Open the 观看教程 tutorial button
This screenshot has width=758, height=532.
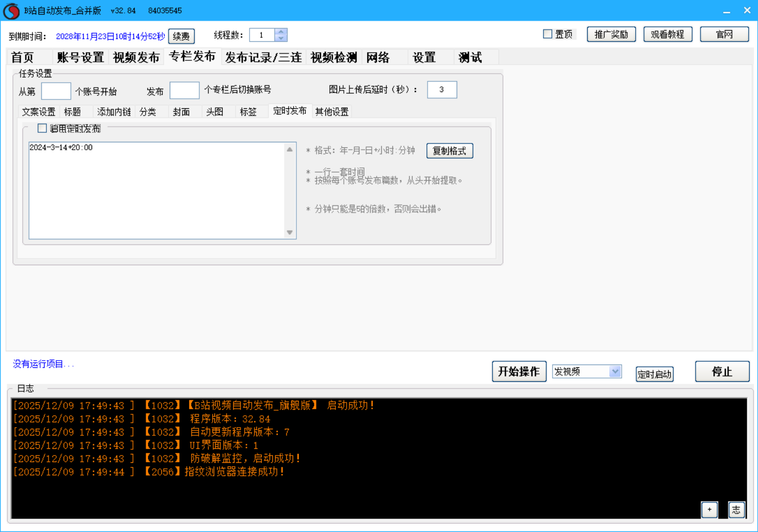coord(667,35)
